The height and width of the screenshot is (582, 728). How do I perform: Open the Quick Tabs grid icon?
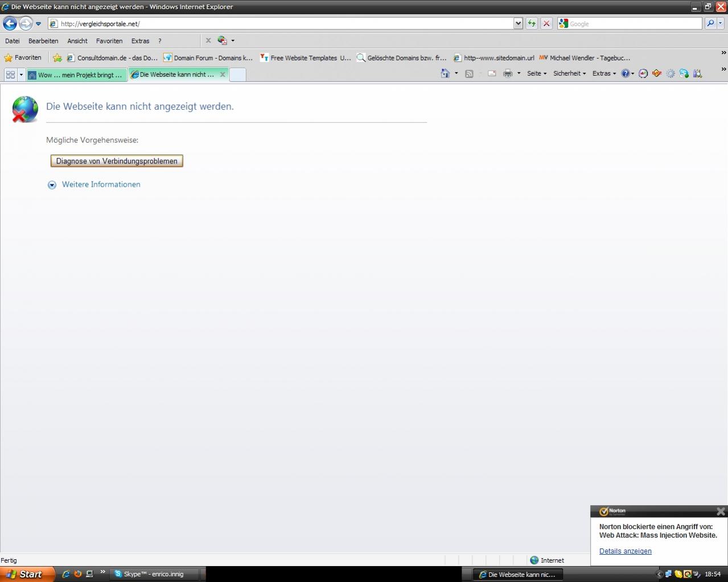click(x=10, y=75)
